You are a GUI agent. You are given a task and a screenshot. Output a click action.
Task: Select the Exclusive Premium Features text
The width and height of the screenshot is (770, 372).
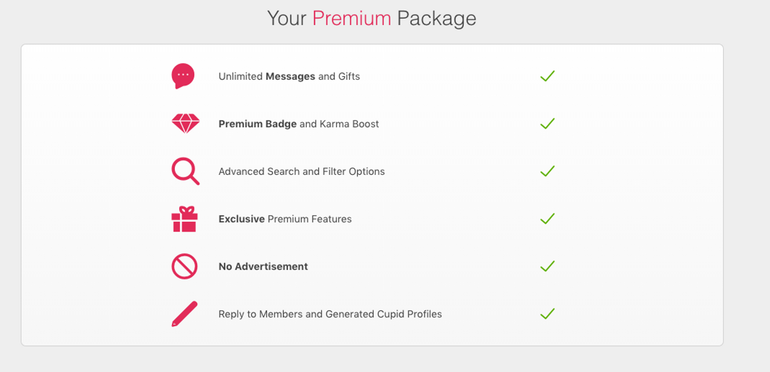click(x=285, y=219)
